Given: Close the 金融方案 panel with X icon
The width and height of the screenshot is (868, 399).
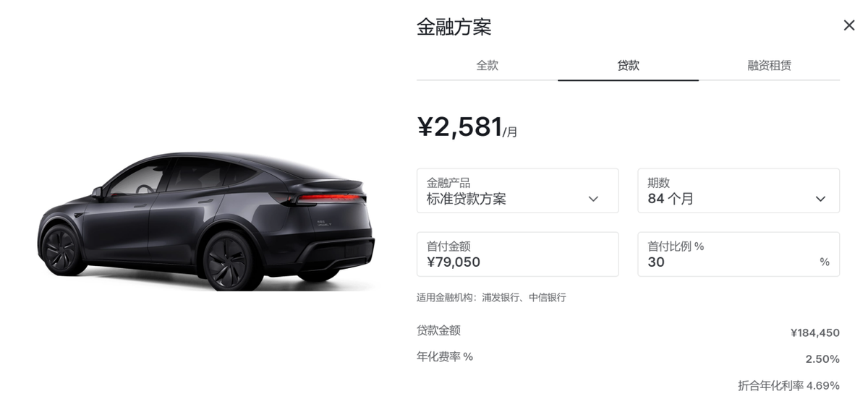Looking at the screenshot, I should 849,25.
